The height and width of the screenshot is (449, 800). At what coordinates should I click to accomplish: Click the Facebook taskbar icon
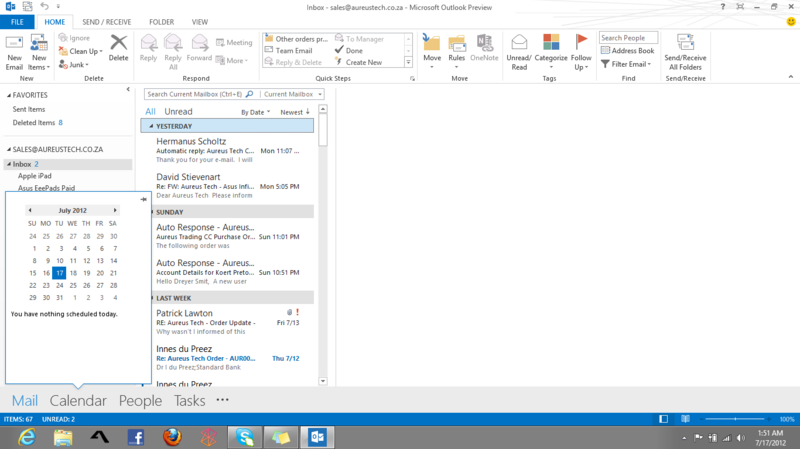click(x=136, y=437)
